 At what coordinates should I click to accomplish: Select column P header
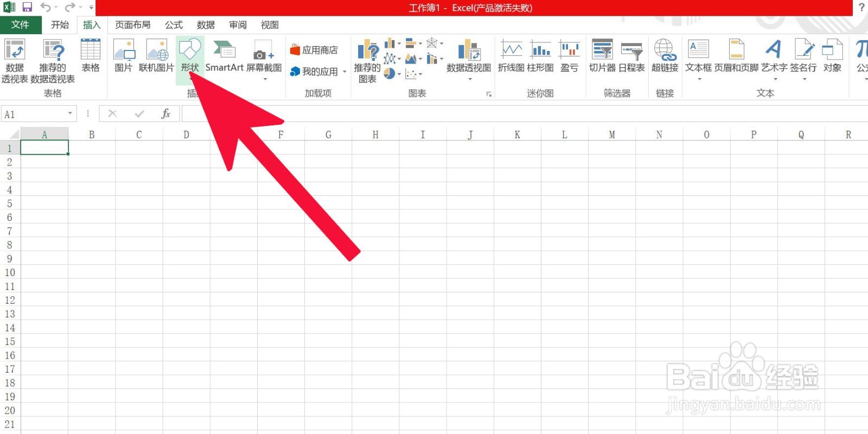click(x=754, y=135)
